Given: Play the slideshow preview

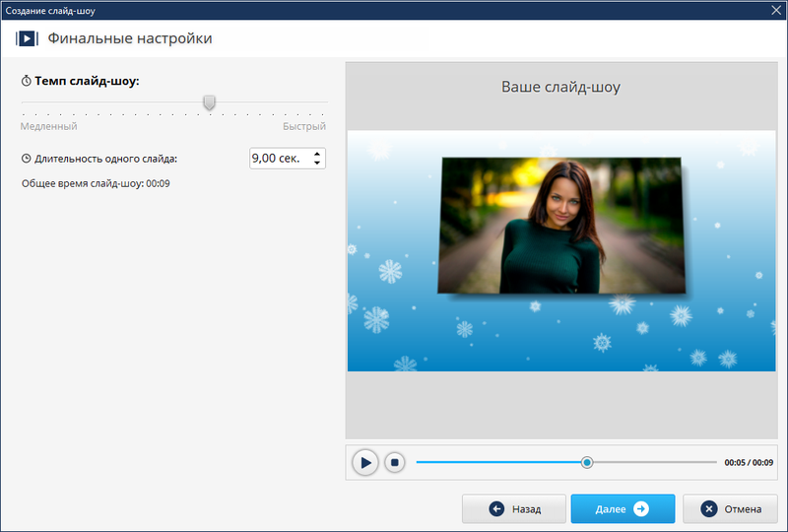Looking at the screenshot, I should point(365,462).
